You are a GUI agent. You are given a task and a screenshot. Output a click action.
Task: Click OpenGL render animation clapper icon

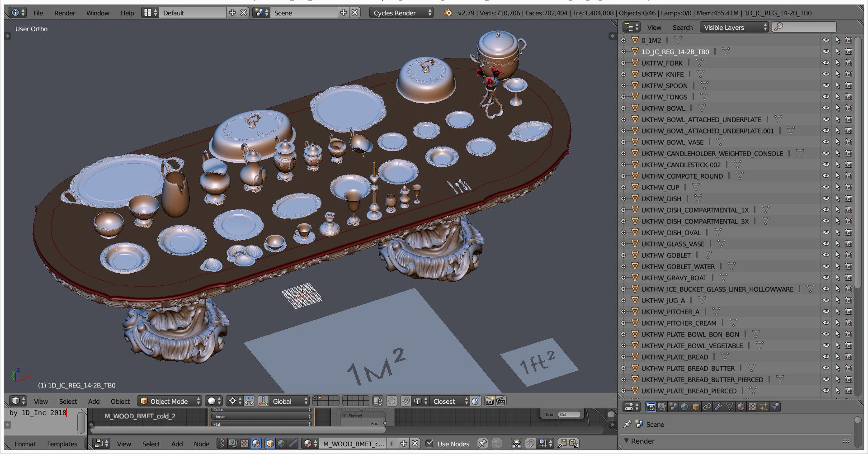(x=501, y=401)
